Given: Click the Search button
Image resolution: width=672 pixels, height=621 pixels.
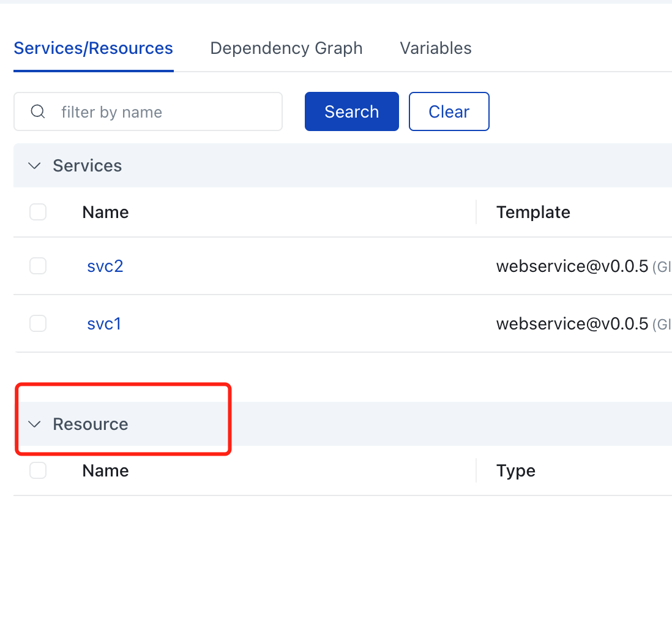Looking at the screenshot, I should (x=351, y=111).
